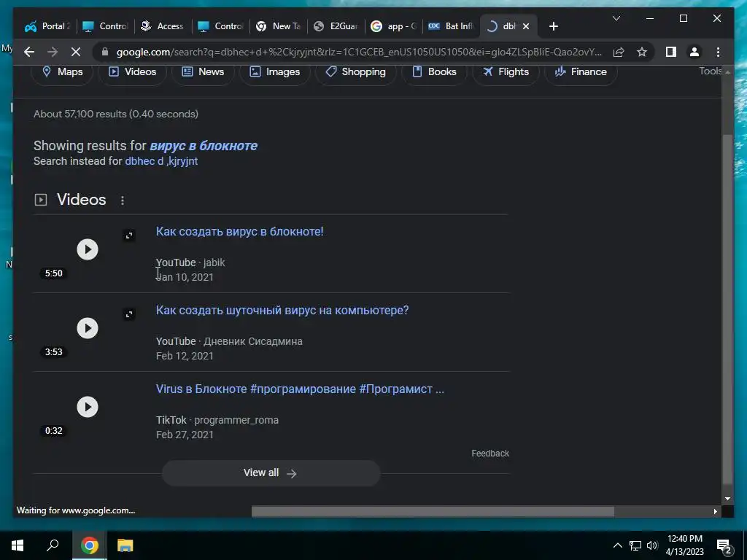Viewport: 747px width, 560px height.
Task: Expand preview of шуточный вирус video
Action: [129, 314]
